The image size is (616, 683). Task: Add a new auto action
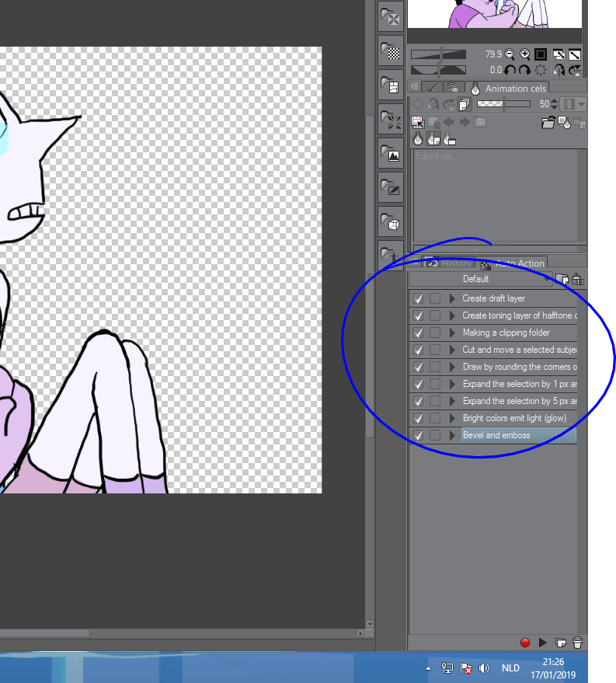[x=561, y=643]
